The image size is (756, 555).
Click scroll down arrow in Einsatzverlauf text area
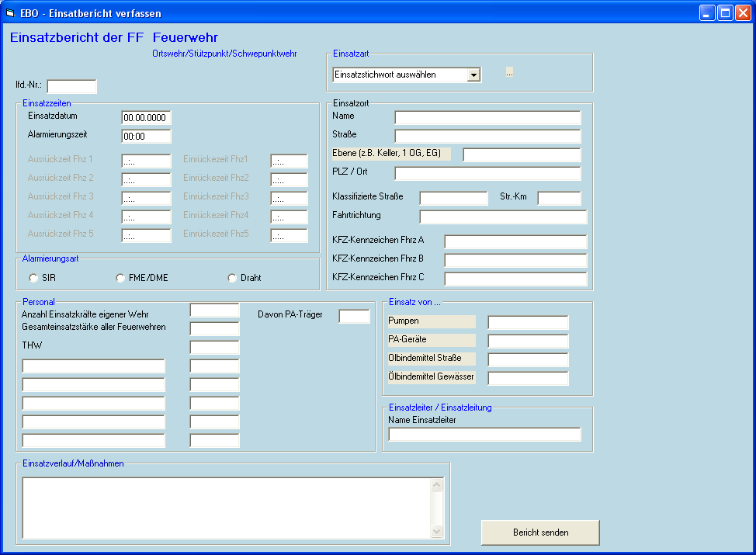(436, 532)
